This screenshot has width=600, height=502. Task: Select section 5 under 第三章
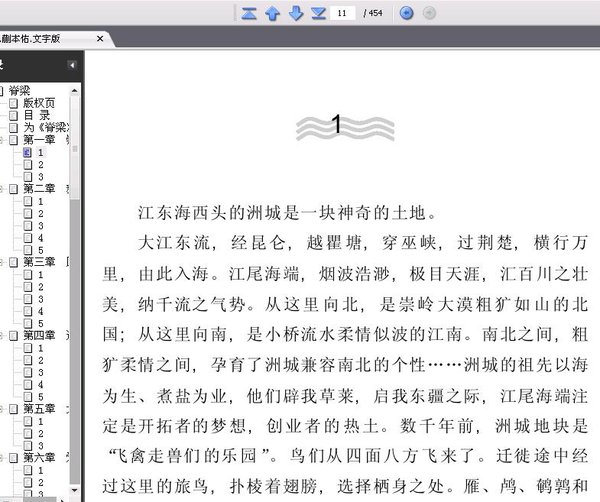coord(41,324)
